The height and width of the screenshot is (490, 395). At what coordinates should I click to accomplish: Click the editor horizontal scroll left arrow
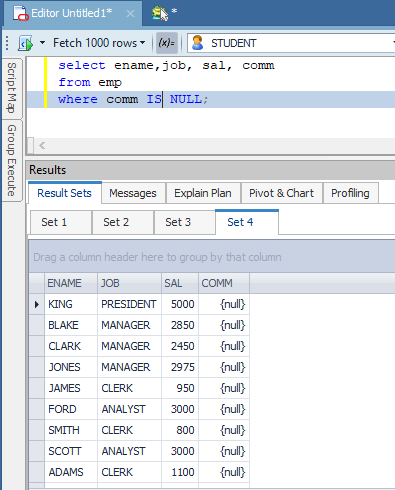point(42,145)
